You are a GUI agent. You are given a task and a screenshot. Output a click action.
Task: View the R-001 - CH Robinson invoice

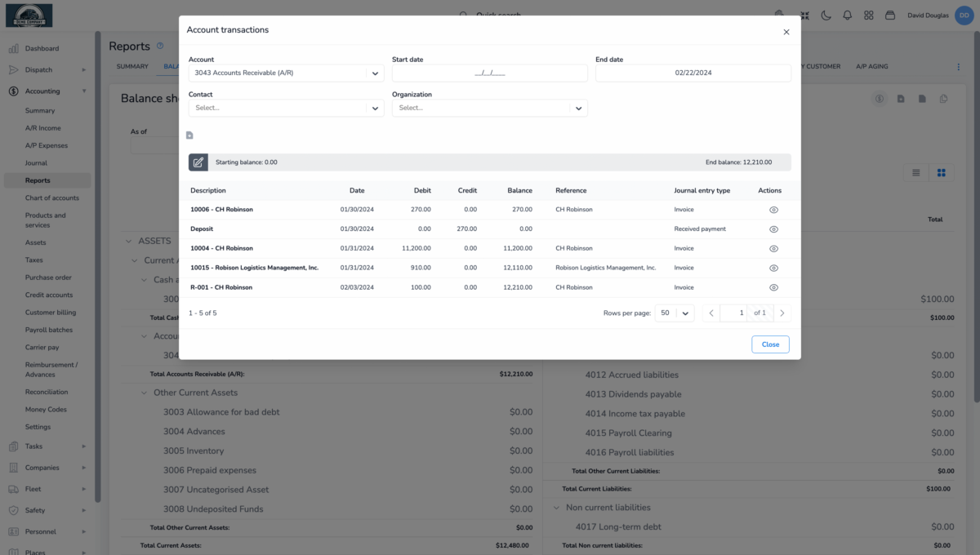click(x=773, y=287)
